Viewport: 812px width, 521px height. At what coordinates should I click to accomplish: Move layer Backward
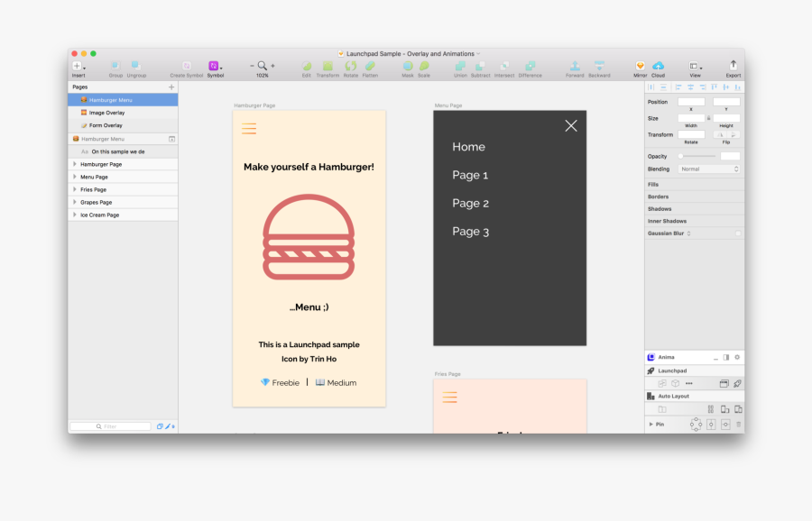pos(599,66)
